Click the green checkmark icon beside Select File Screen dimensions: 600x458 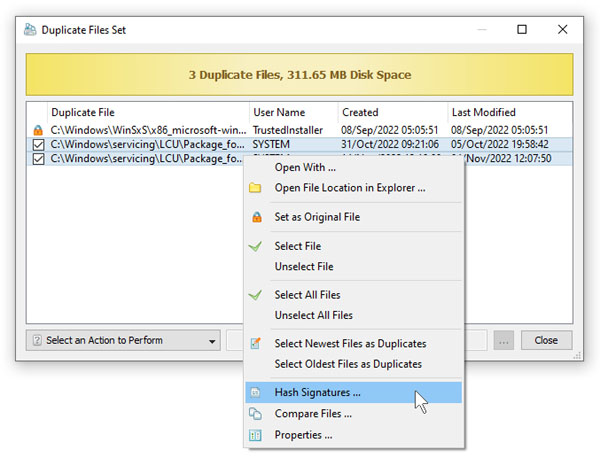(x=255, y=246)
